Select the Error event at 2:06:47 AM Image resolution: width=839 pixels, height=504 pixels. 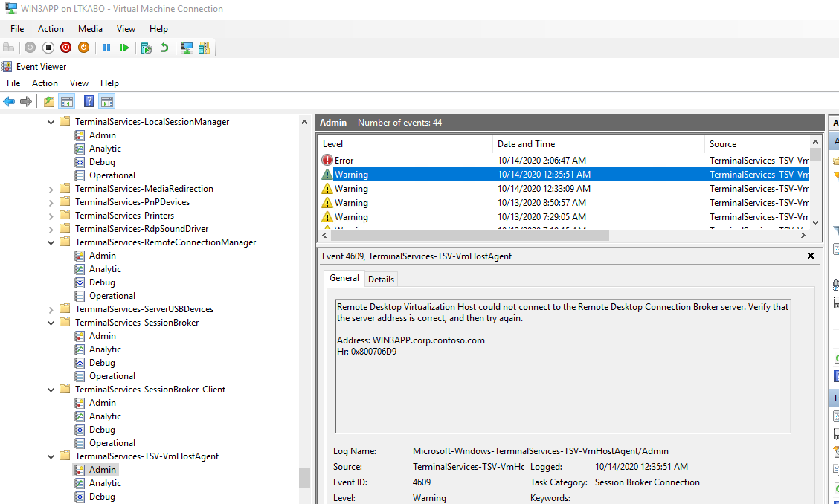click(x=564, y=161)
